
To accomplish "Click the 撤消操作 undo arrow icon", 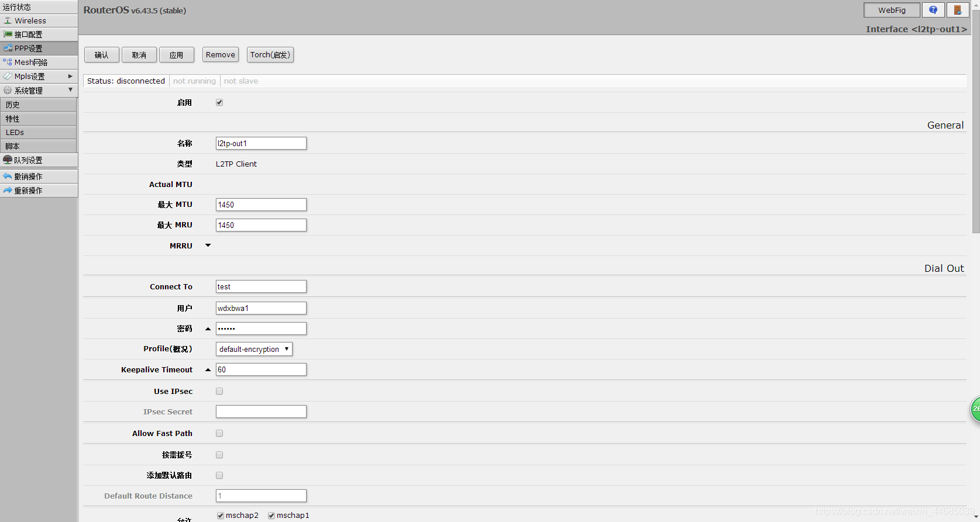I will (x=8, y=176).
